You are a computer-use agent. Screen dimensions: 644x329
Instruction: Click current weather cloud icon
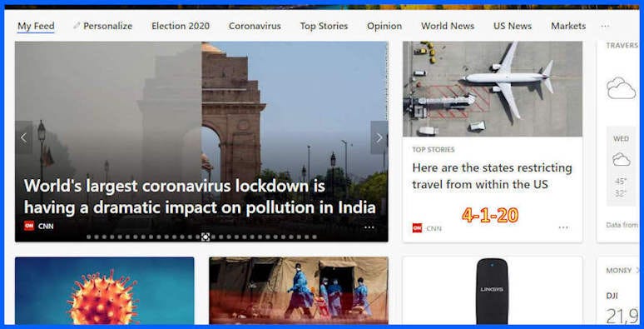tap(621, 88)
